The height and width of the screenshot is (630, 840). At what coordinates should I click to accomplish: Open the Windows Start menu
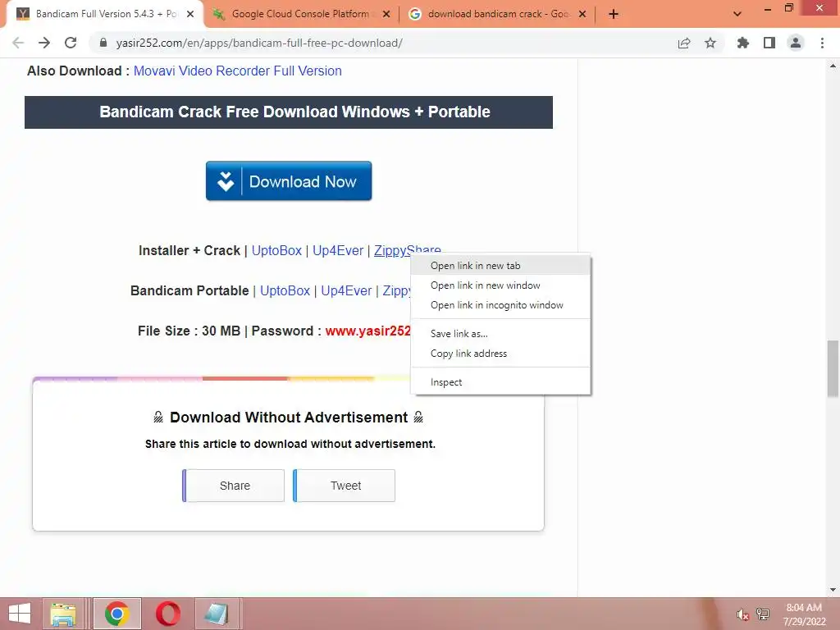coord(20,614)
